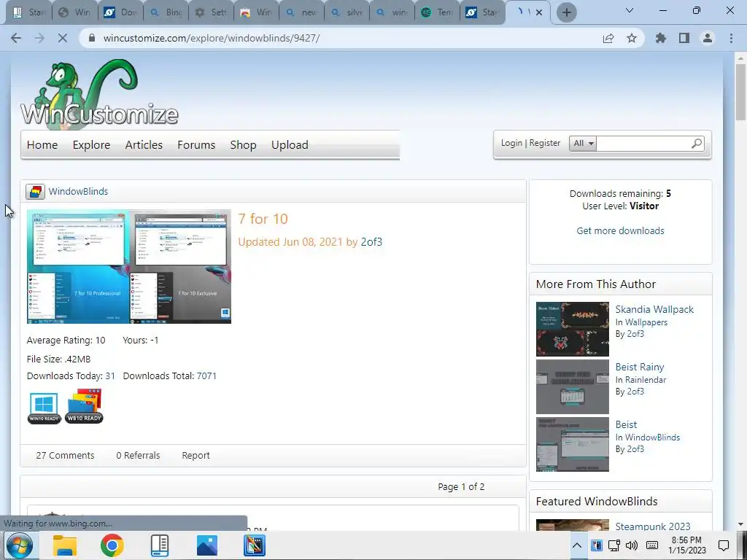The width and height of the screenshot is (747, 560).
Task: Stop page loading with X button
Action: 63,38
